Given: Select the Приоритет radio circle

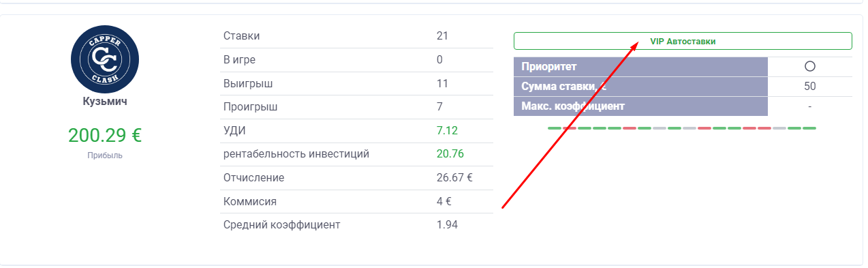Looking at the screenshot, I should point(810,67).
